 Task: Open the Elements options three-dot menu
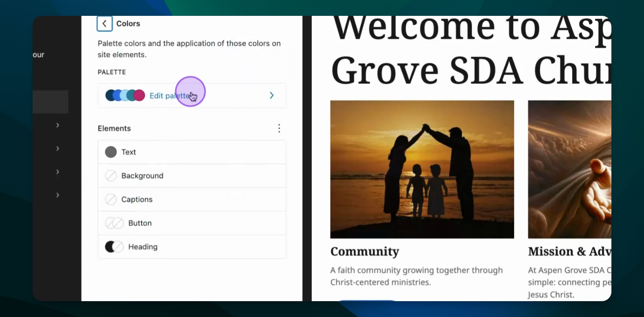coord(279,128)
